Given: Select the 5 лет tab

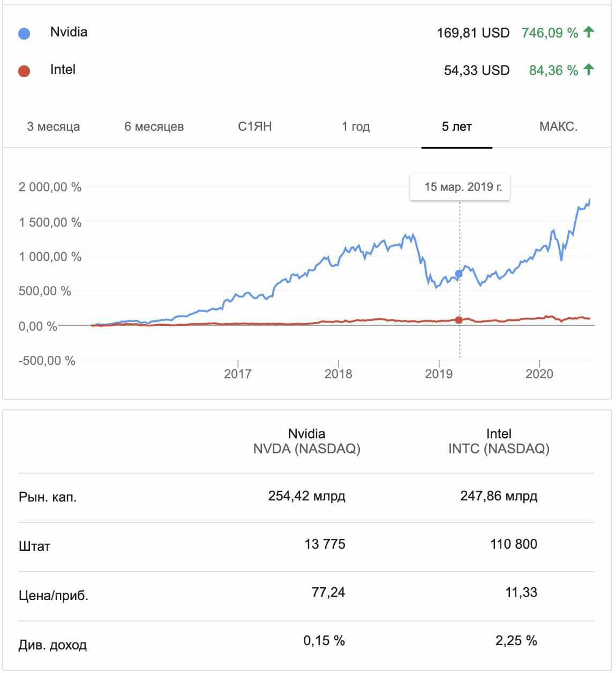Looking at the screenshot, I should (x=457, y=126).
